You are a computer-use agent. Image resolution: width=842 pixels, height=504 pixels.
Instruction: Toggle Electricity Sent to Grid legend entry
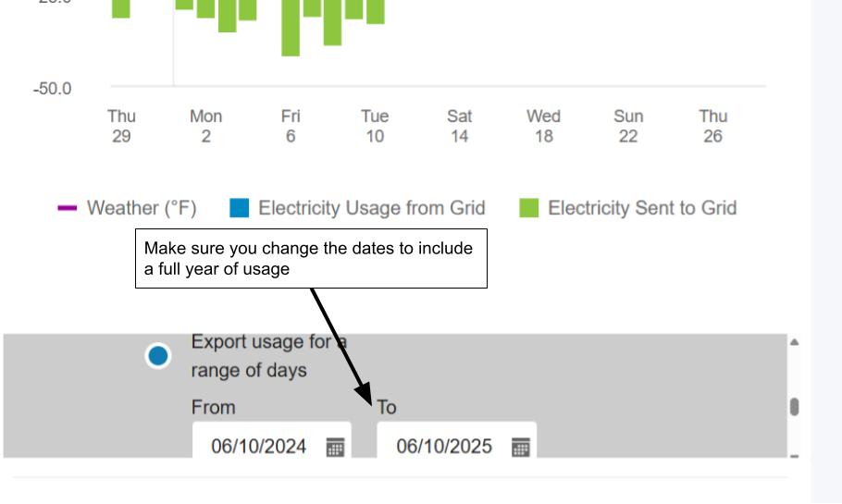click(628, 208)
